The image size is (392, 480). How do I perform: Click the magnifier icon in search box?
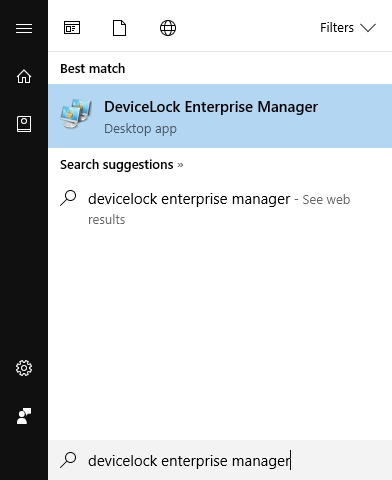pyautogui.click(x=68, y=460)
